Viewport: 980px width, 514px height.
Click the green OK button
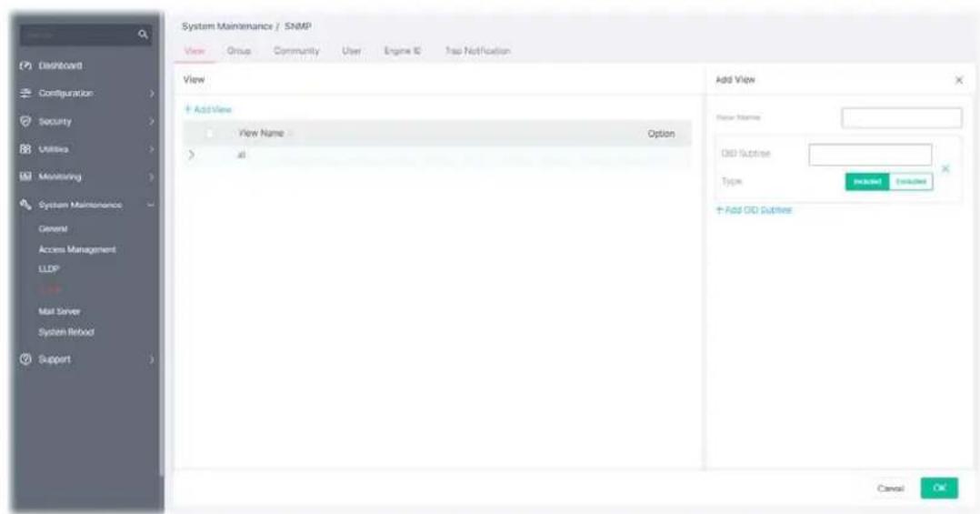939,489
